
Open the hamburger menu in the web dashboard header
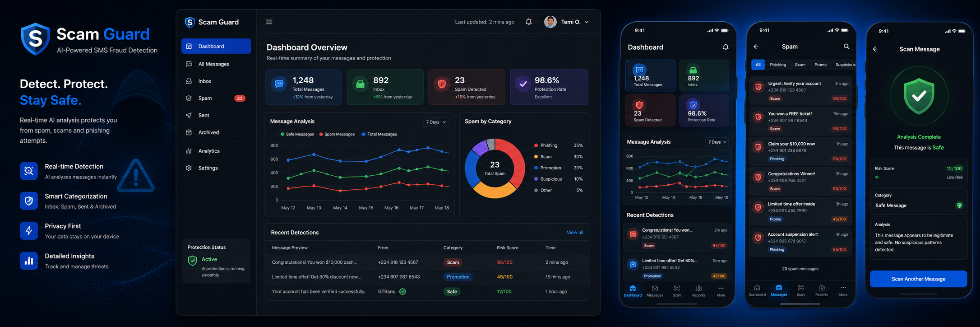click(269, 22)
